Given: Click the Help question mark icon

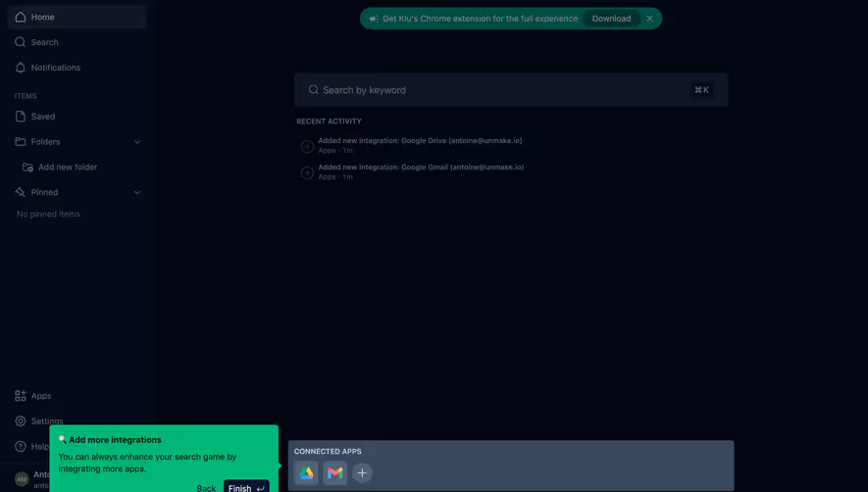Looking at the screenshot, I should click(21, 447).
